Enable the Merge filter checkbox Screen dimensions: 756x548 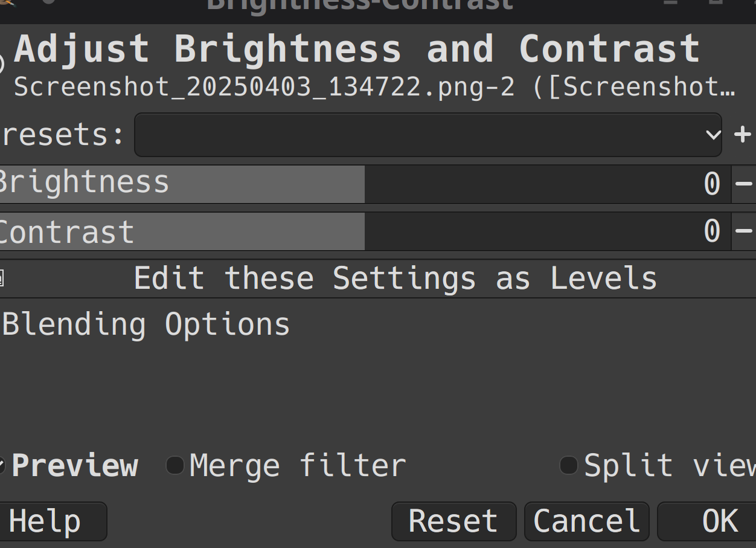(x=175, y=465)
